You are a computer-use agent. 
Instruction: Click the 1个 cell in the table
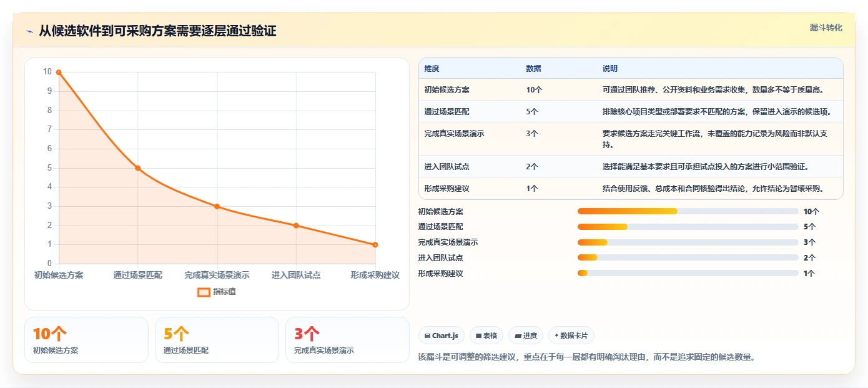pyautogui.click(x=532, y=189)
